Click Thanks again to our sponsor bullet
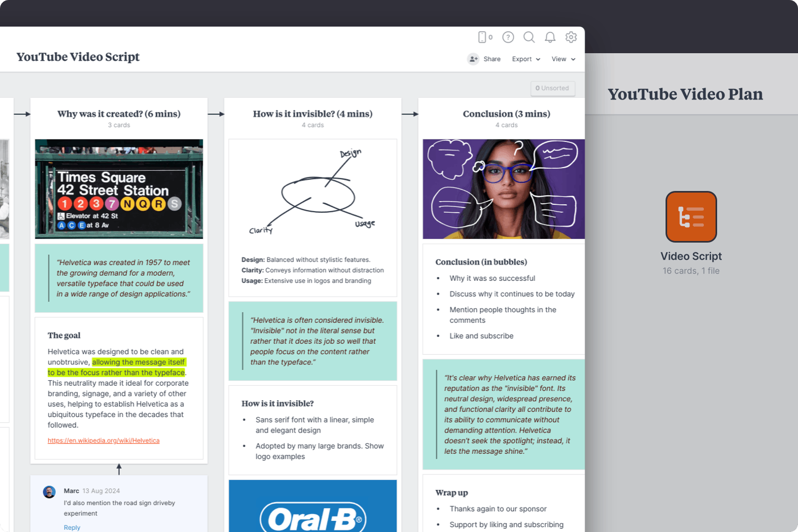The image size is (798, 532). coord(498,509)
